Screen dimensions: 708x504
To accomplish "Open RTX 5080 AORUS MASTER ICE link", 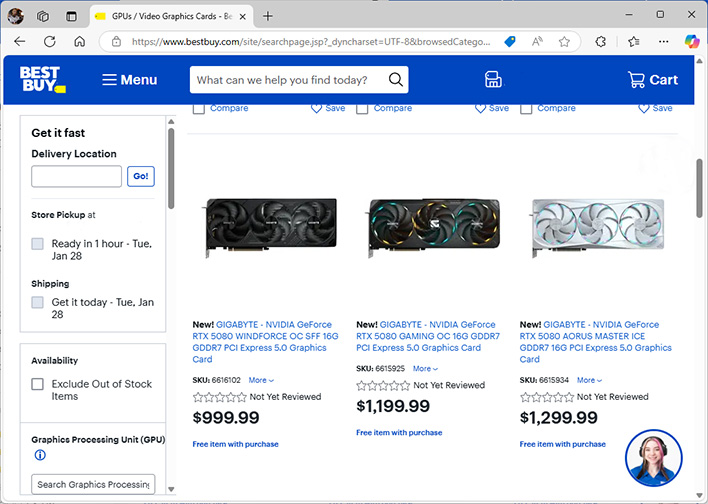I will click(595, 342).
